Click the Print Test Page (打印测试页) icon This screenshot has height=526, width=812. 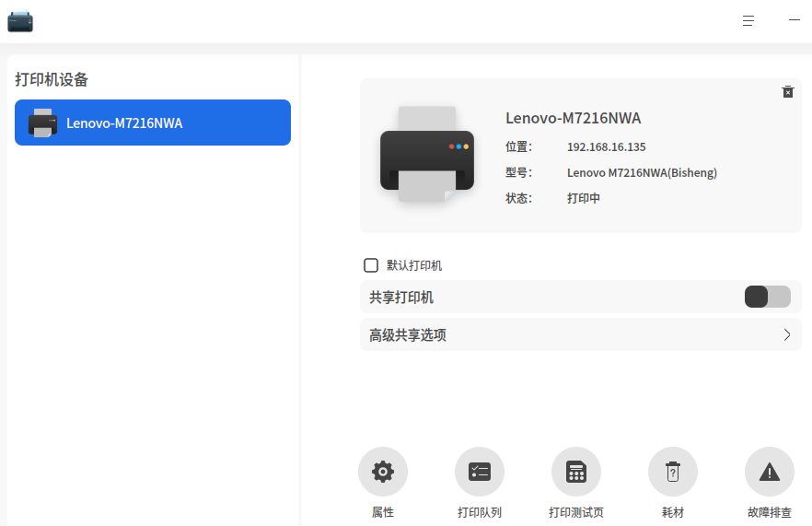coord(576,472)
